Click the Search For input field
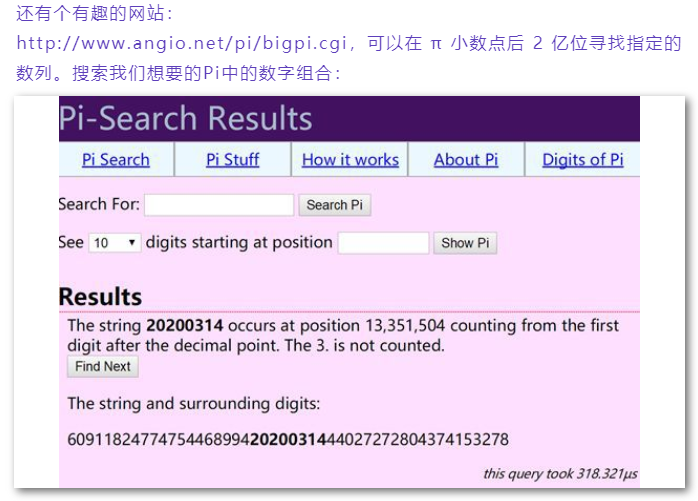 tap(219, 205)
